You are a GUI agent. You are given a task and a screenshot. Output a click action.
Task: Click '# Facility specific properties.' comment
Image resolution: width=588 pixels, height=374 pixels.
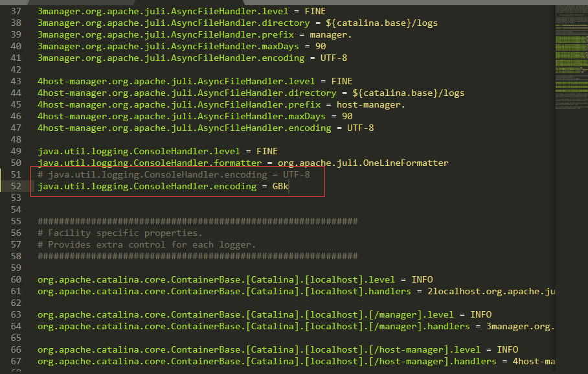point(120,233)
